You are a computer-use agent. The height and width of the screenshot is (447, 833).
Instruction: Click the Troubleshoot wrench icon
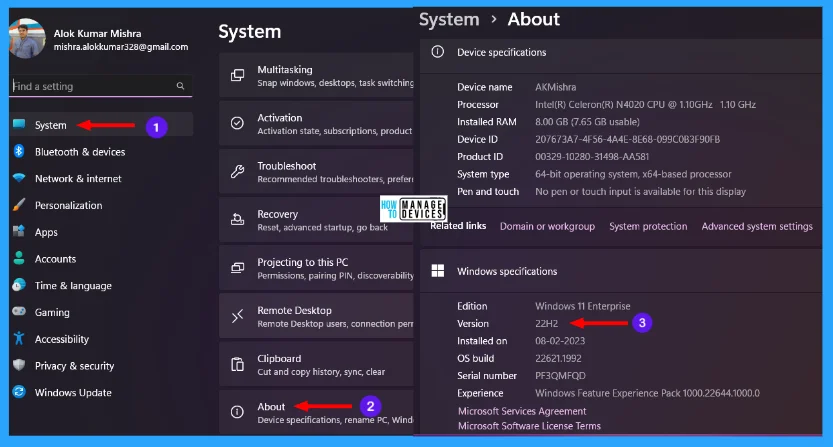[237, 172]
